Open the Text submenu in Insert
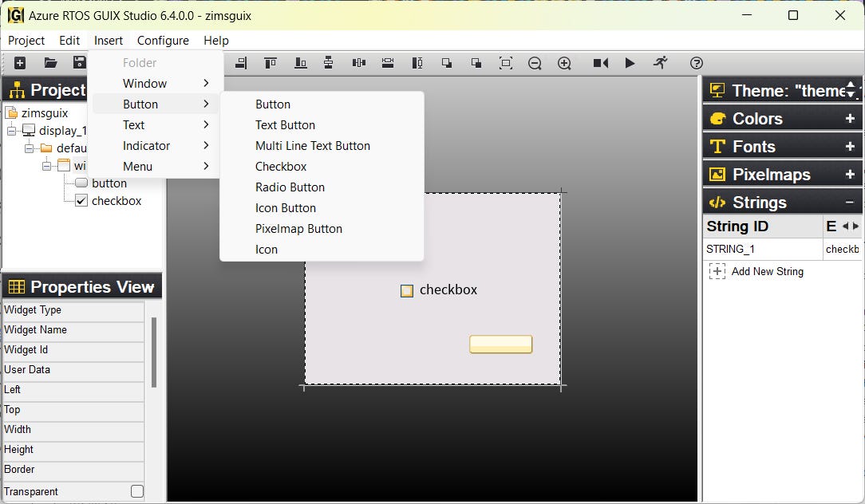This screenshot has height=504, width=865. tap(156, 125)
